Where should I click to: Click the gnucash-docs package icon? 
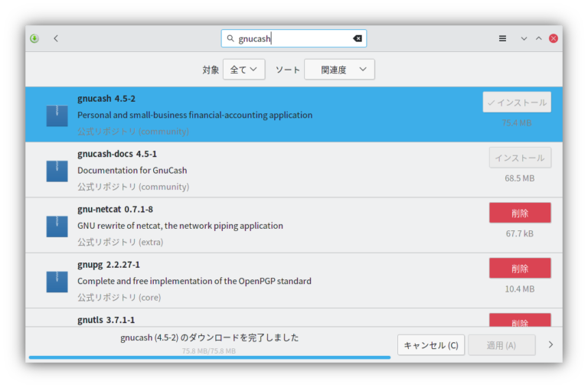click(x=57, y=171)
